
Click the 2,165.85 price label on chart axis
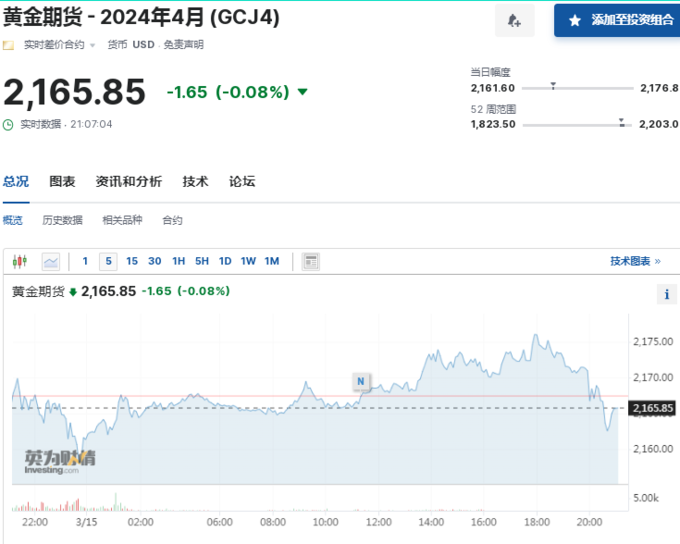(x=652, y=408)
